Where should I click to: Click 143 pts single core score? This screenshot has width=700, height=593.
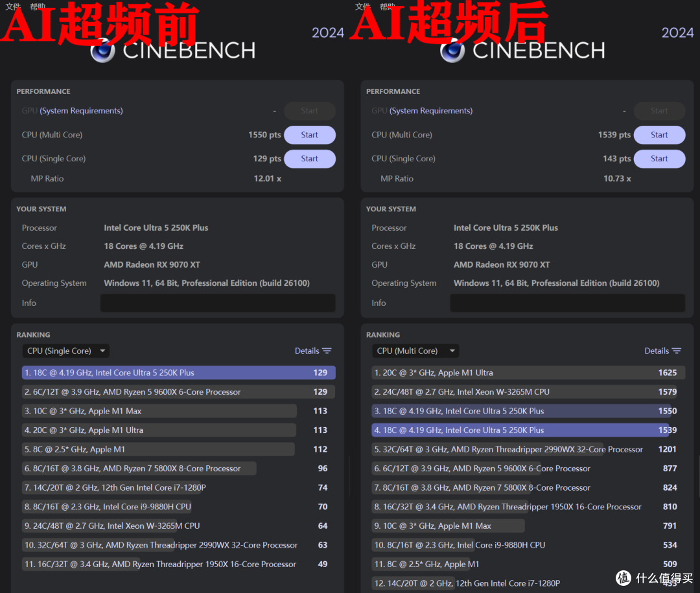(617, 159)
